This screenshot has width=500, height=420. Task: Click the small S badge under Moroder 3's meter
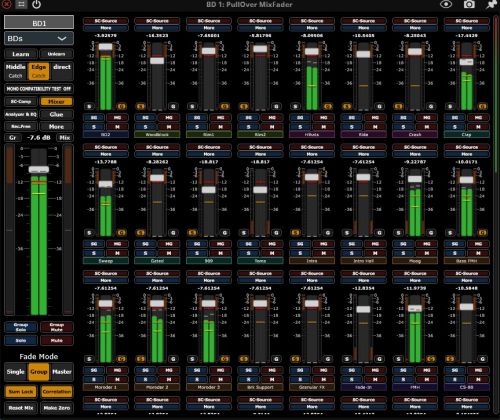click(192, 359)
